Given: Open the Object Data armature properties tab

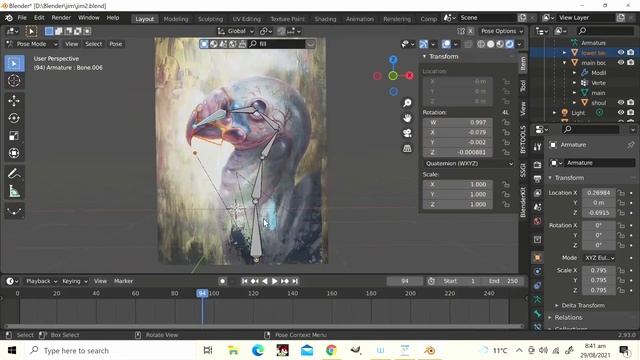Looking at the screenshot, I should [537, 300].
